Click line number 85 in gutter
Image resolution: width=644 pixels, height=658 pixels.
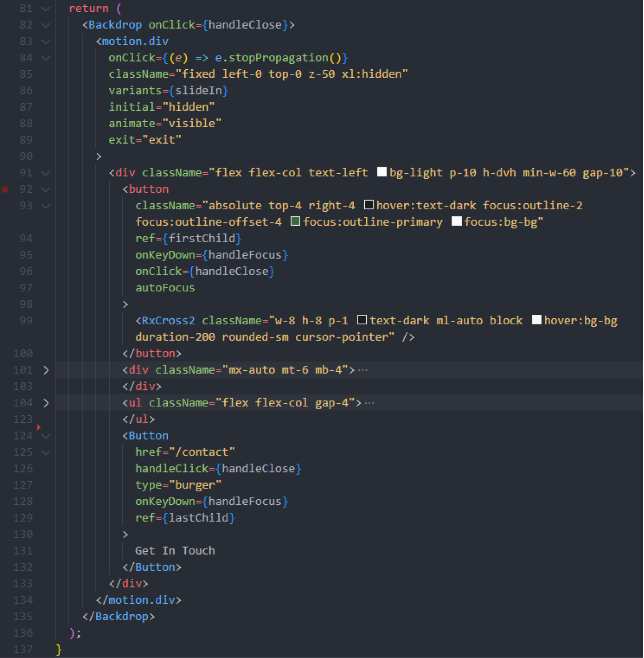(x=26, y=74)
